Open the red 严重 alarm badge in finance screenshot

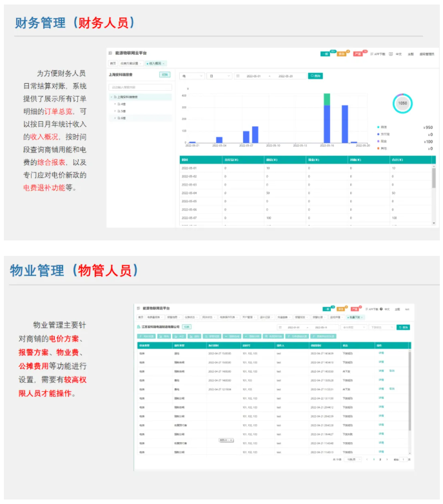357,53
